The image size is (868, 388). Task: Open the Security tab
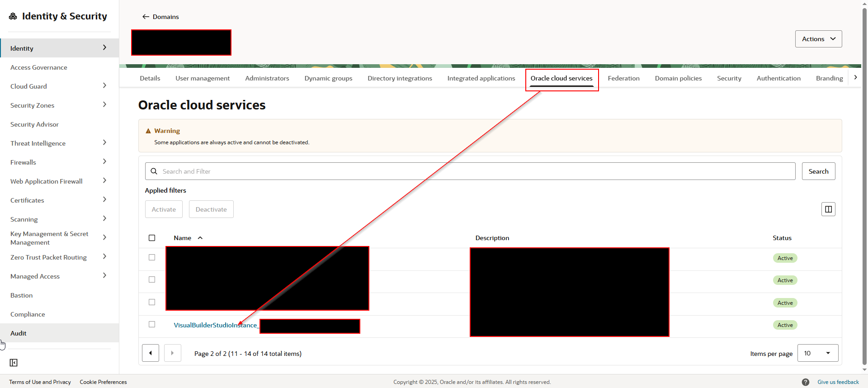tap(729, 78)
